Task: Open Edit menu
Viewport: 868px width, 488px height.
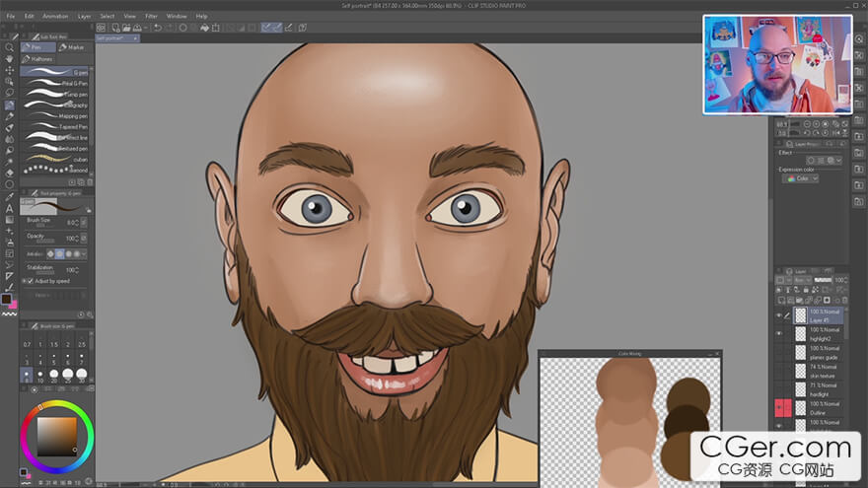Action: coord(29,16)
